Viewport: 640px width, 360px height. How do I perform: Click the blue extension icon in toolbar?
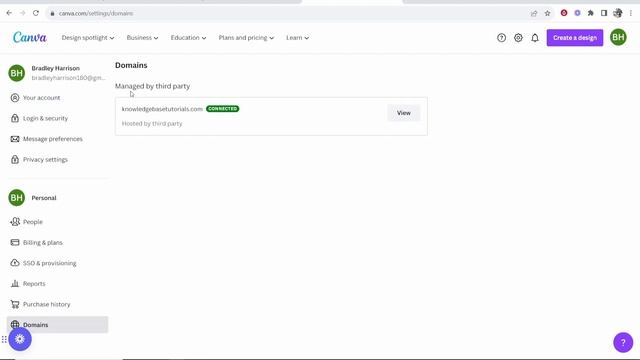click(577, 13)
